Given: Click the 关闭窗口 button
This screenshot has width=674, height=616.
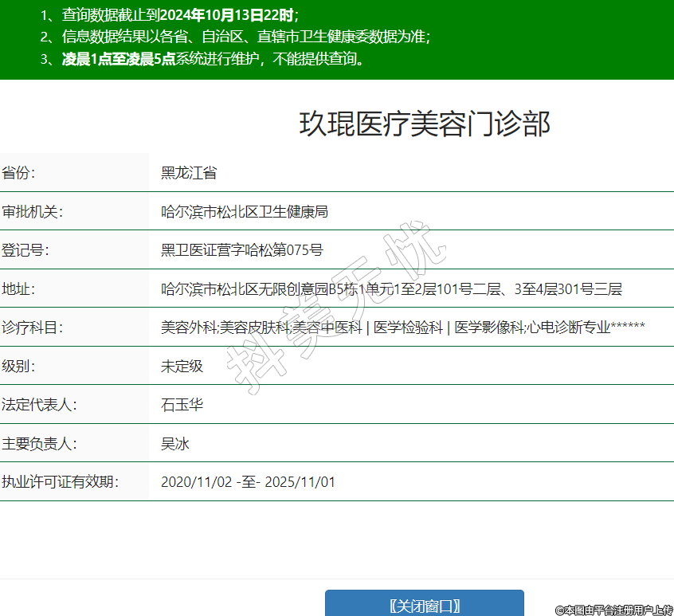Looking at the screenshot, I should click(425, 605).
